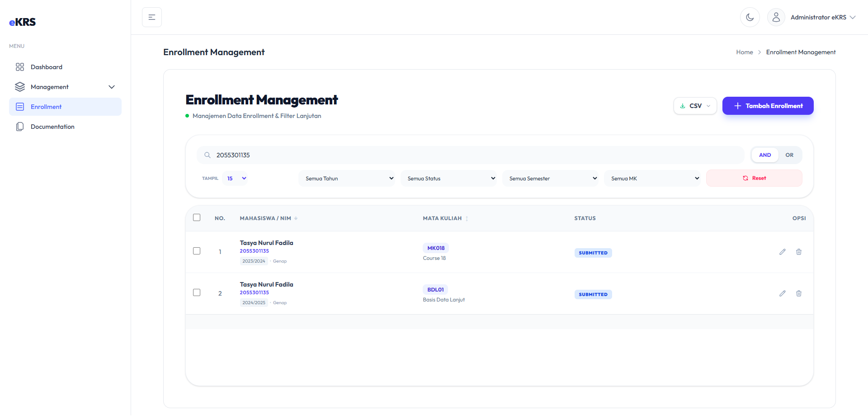This screenshot has width=868, height=419.
Task: Sort by Mata Kuliah sort icon
Action: (467, 218)
